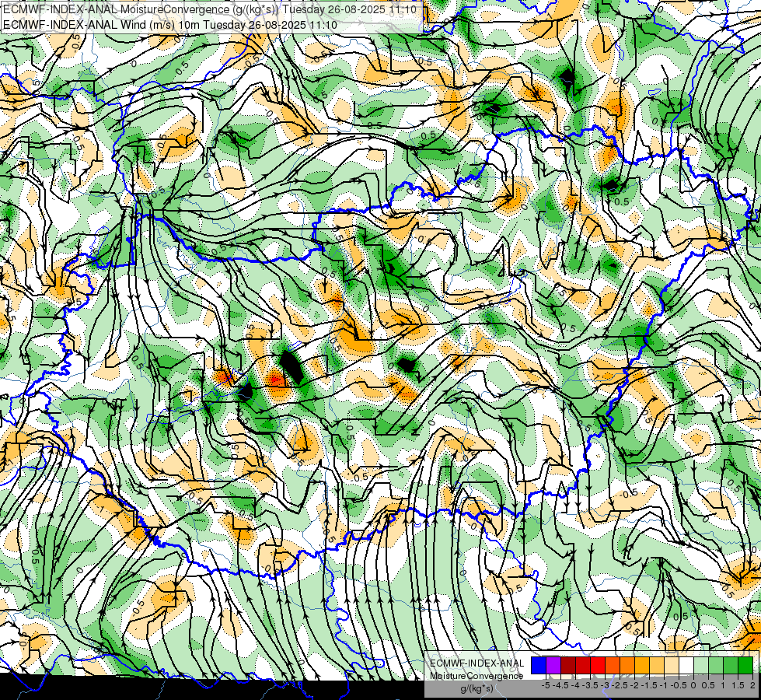Click the white swatch between -0.5 and 0
This screenshot has width=761, height=700.
tap(686, 666)
